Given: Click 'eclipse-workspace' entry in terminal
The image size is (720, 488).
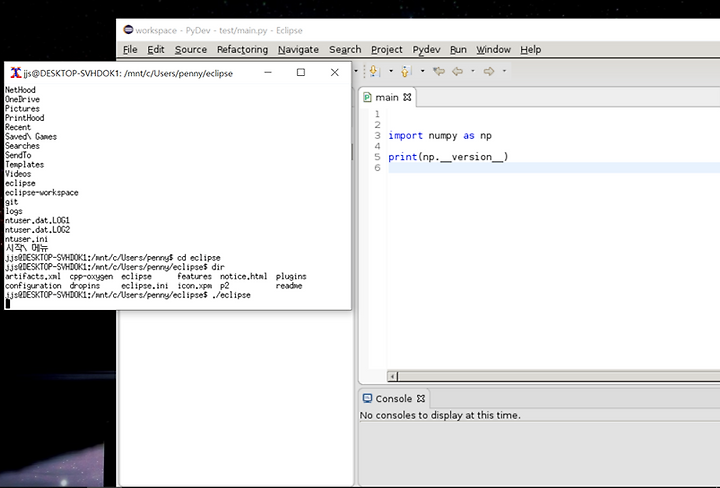Looking at the screenshot, I should (x=42, y=192).
